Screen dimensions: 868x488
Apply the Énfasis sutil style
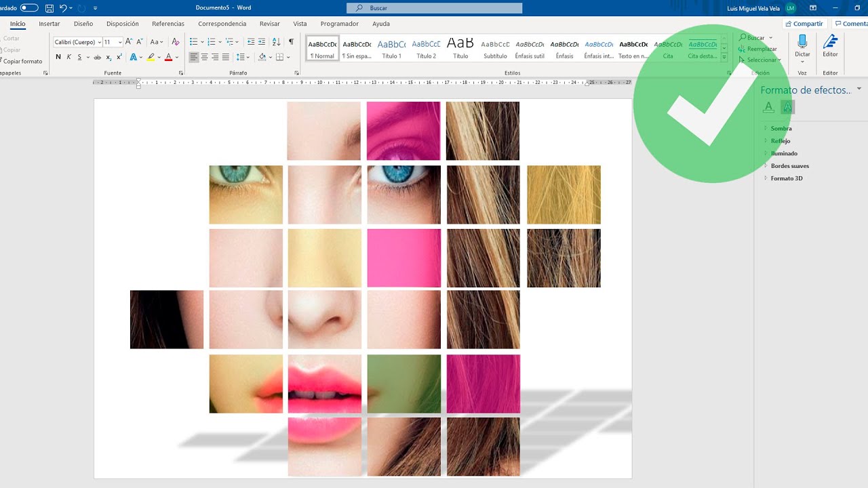530,48
